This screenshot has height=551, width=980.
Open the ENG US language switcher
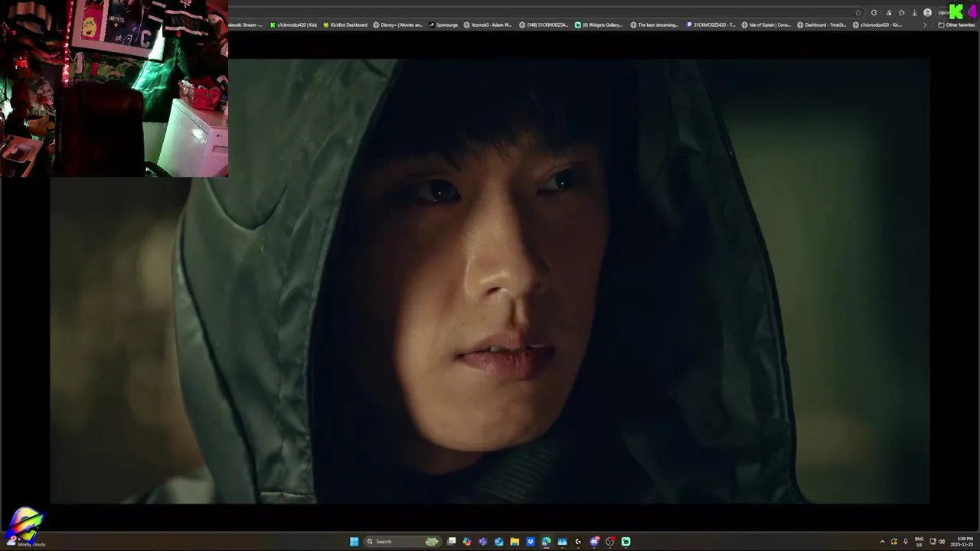point(919,542)
